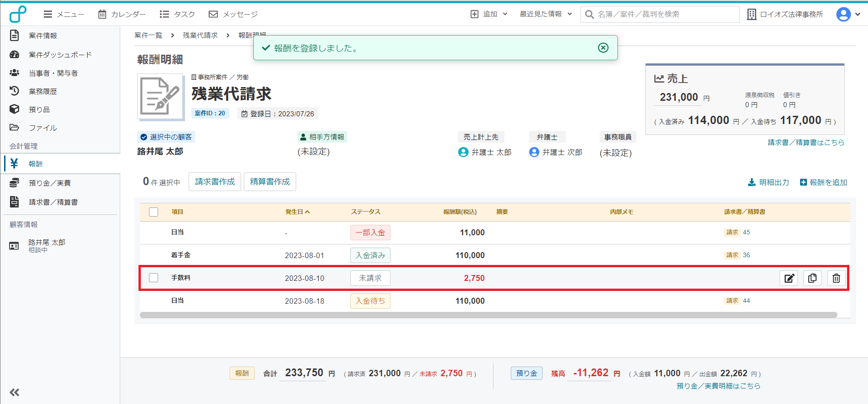Open invoice 36 link
The height and width of the screenshot is (404, 868).
click(746, 255)
